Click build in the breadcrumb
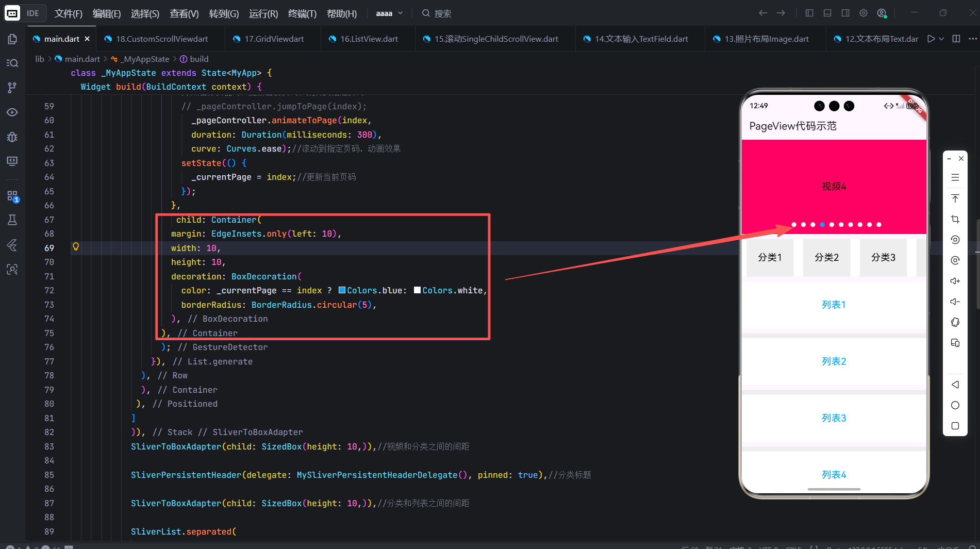 (199, 59)
